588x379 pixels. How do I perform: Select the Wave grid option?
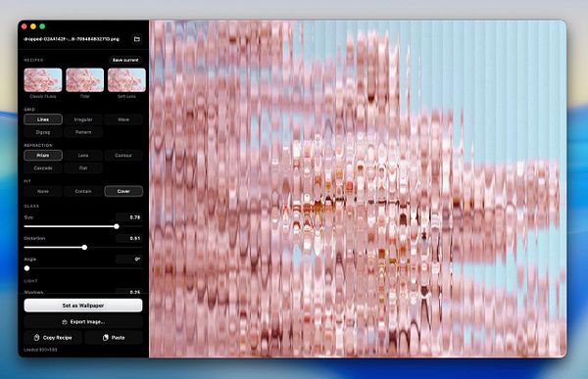tap(123, 119)
